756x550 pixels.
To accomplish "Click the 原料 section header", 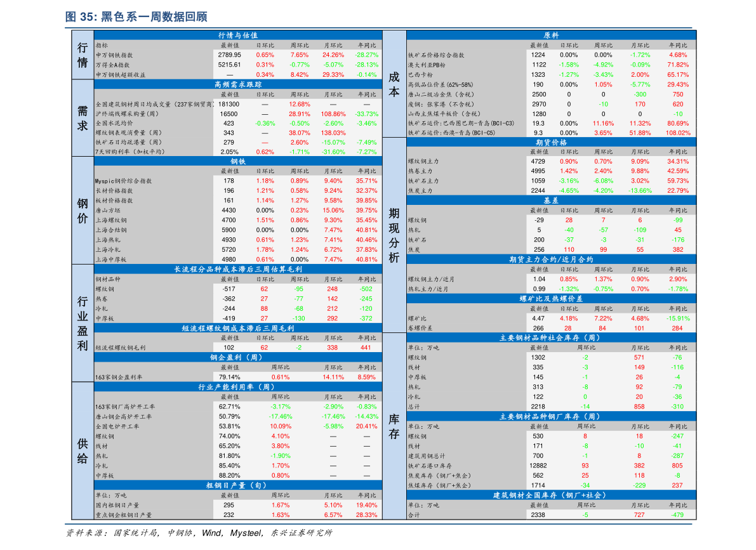I will [551, 35].
